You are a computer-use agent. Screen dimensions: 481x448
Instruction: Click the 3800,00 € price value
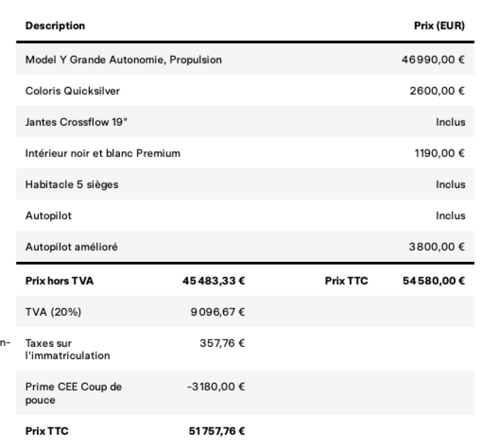437,247
